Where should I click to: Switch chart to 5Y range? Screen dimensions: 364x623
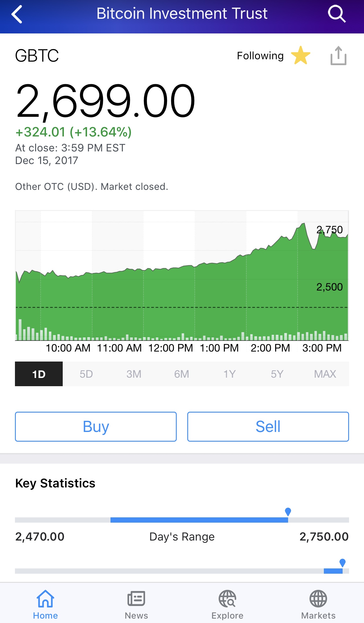pyautogui.click(x=277, y=374)
